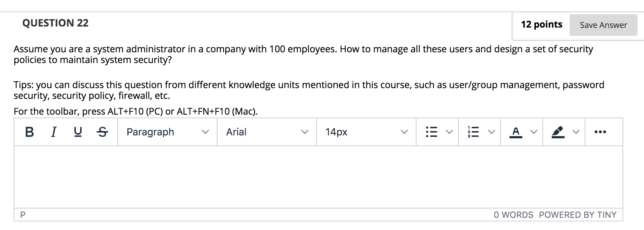The width and height of the screenshot is (644, 230).
Task: Apply text color with the A icon
Action: pyautogui.click(x=516, y=132)
